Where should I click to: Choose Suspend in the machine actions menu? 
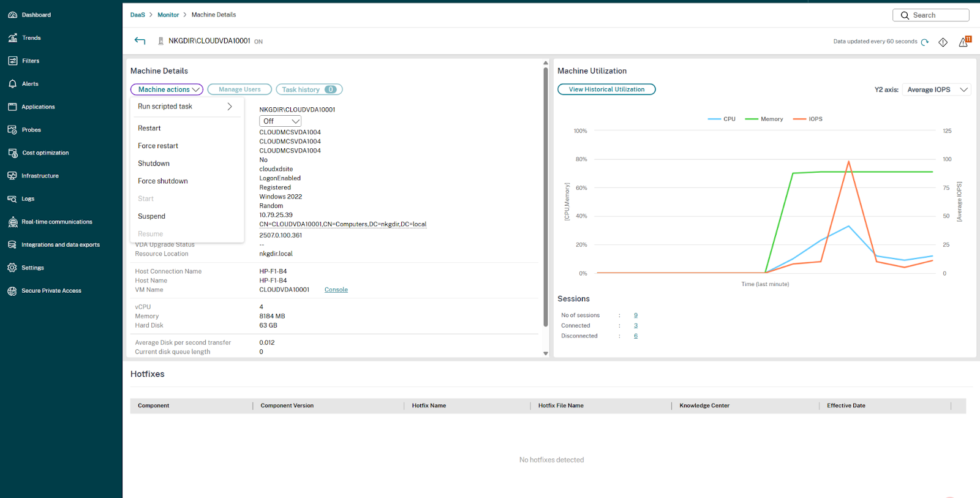tap(151, 216)
